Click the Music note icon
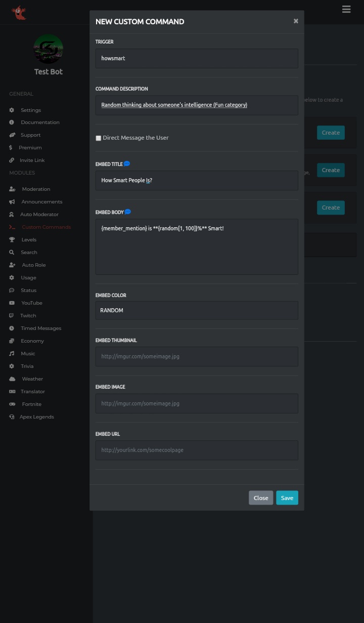364x623 pixels. click(x=12, y=354)
